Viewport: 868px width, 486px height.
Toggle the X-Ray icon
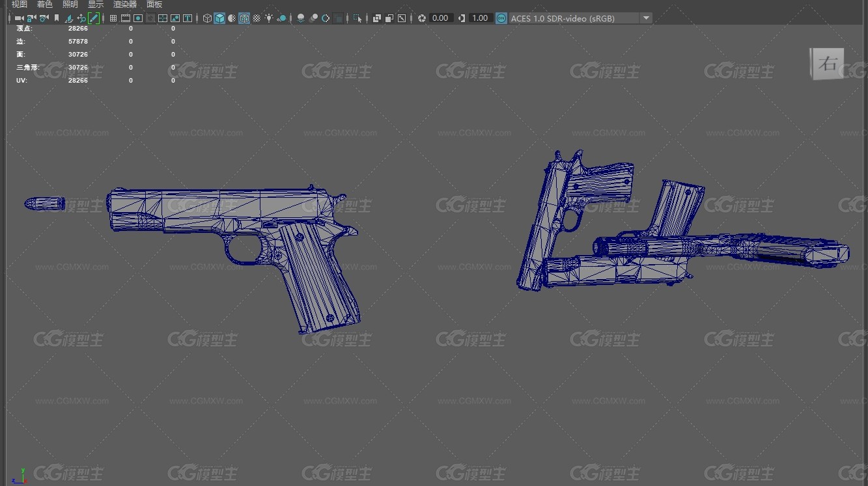coord(377,18)
